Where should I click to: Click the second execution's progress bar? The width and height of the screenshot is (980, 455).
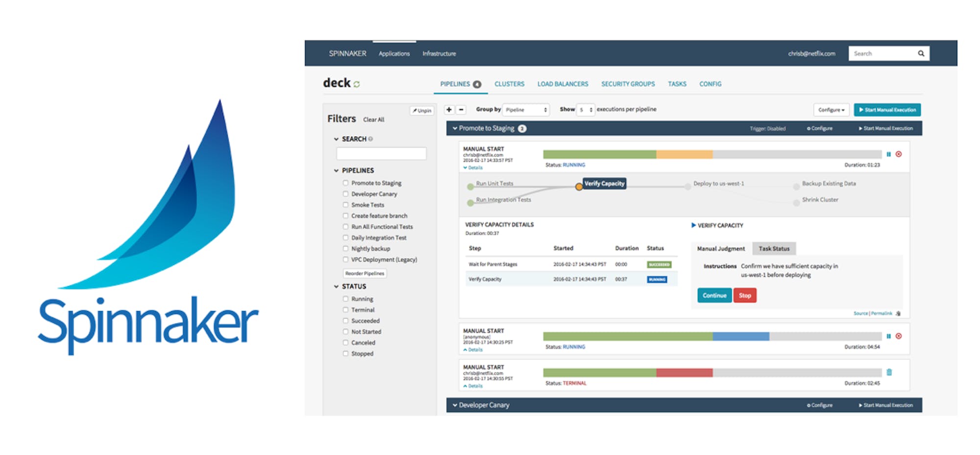712,336
